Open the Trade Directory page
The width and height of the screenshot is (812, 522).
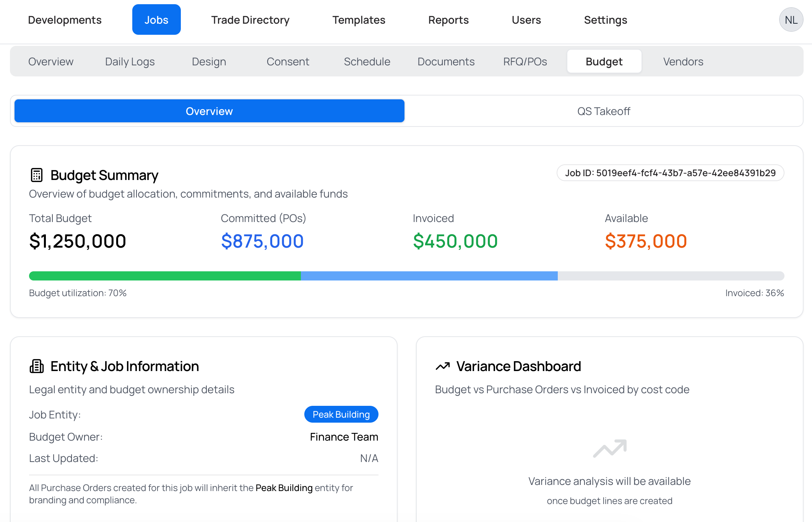click(x=250, y=19)
